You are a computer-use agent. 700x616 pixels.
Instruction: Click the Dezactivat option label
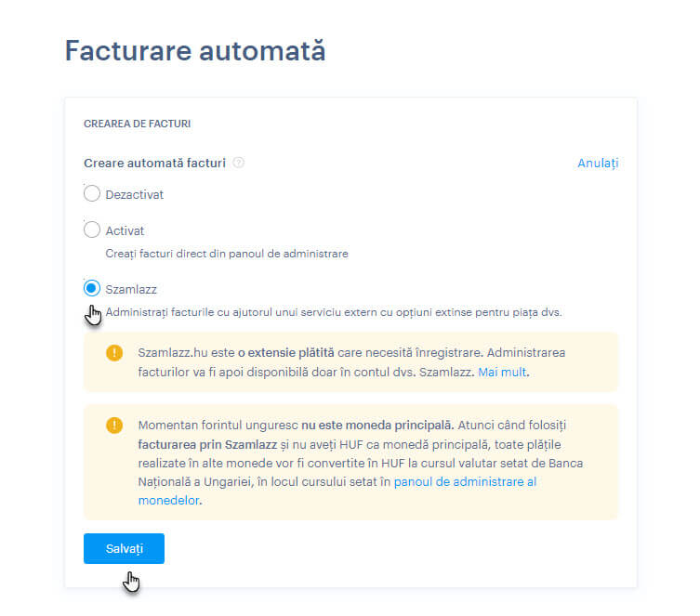135,195
